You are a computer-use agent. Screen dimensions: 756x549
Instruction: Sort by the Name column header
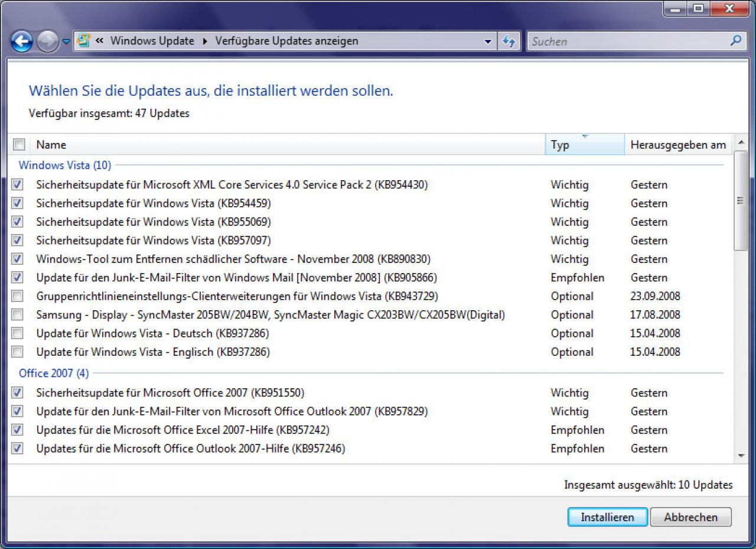tap(289, 145)
